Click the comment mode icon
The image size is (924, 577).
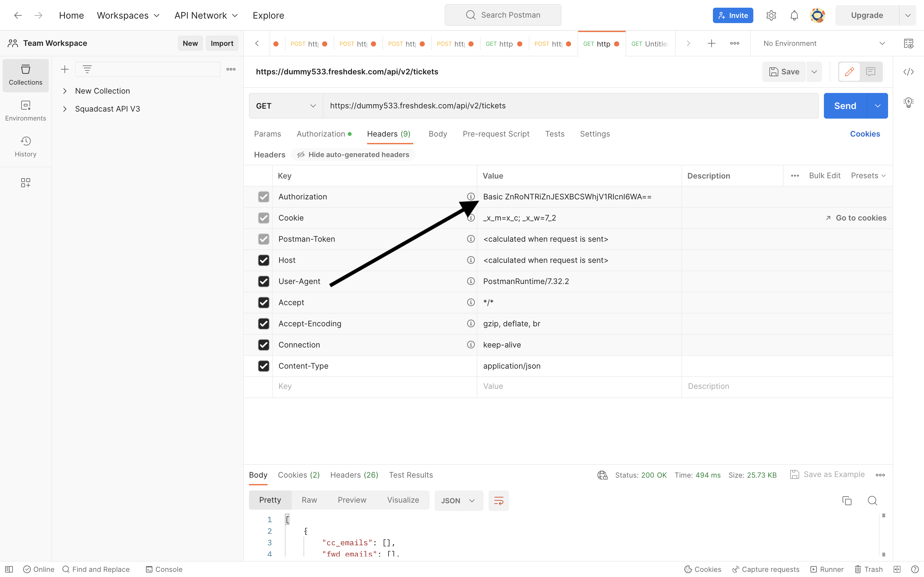870,72
